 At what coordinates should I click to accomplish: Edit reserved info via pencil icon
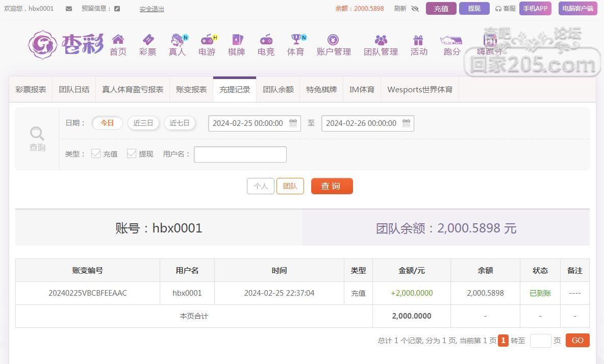point(117,9)
